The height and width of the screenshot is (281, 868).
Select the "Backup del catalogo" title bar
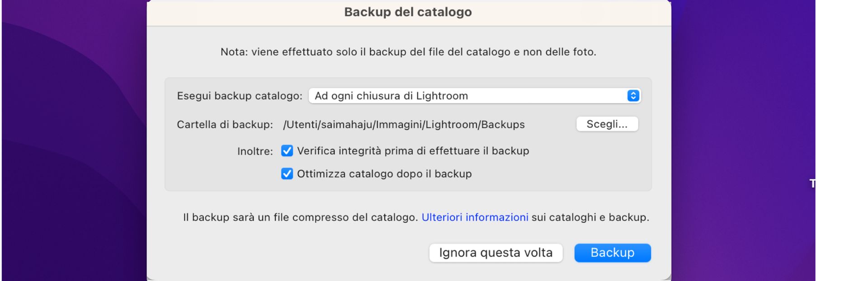click(x=408, y=12)
